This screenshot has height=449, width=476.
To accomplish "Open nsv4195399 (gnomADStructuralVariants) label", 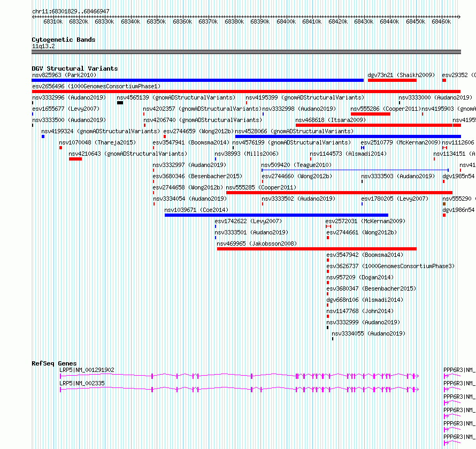I will point(305,97).
